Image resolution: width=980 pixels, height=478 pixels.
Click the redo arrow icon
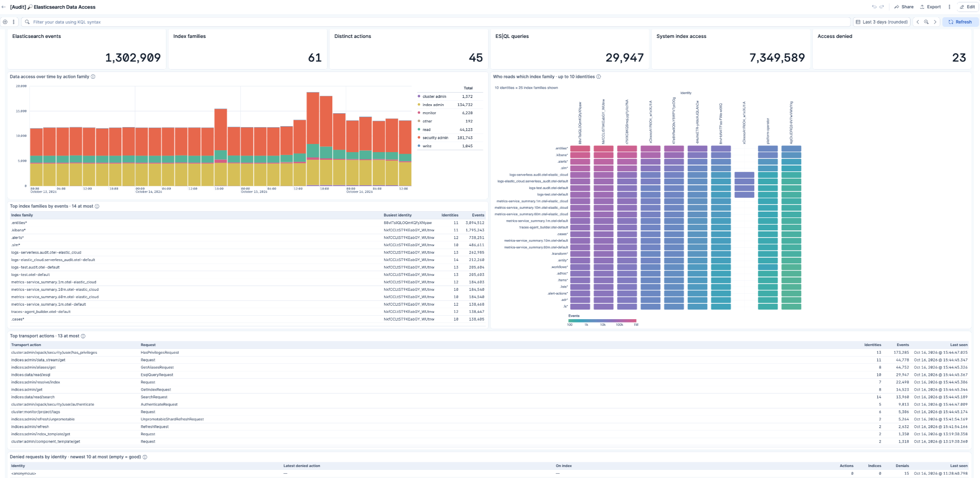(x=881, y=7)
